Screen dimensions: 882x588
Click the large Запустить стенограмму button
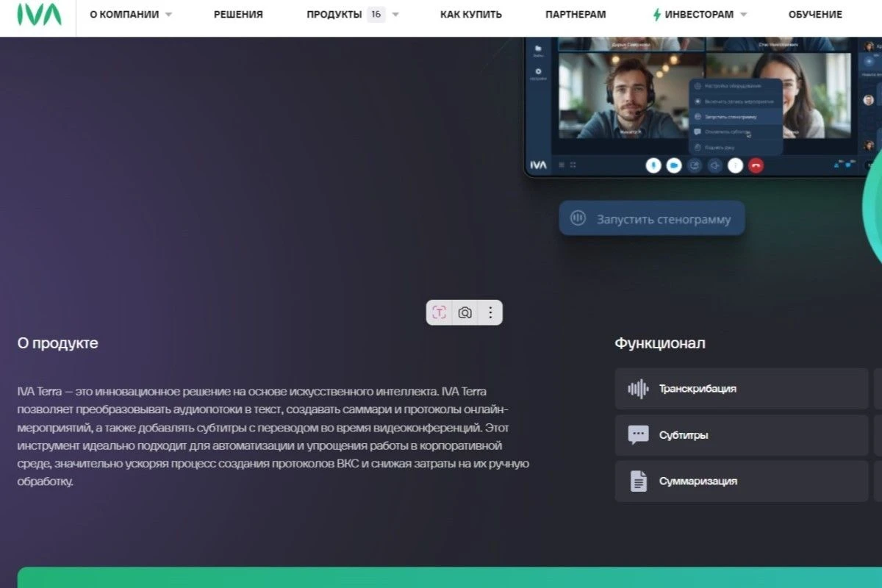[652, 218]
